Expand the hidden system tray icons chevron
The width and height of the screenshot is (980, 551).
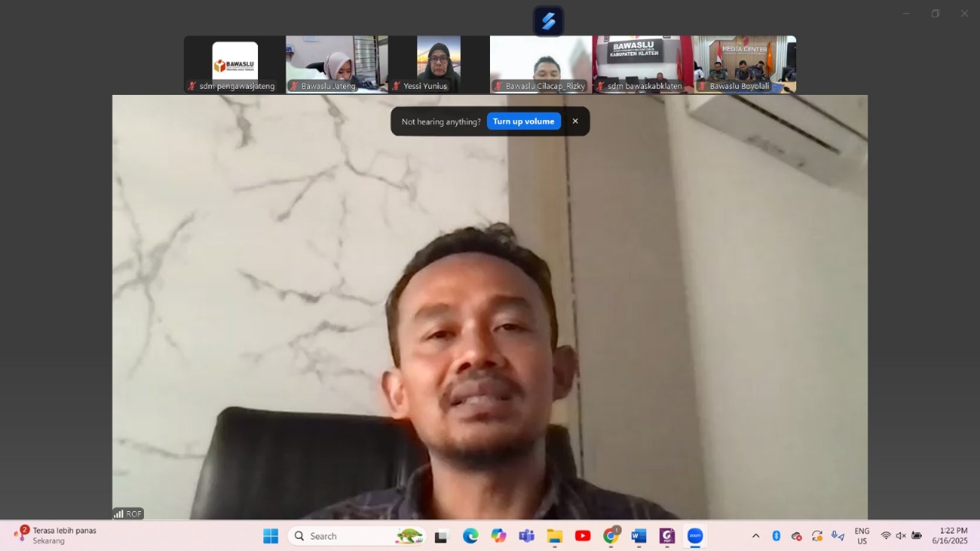(756, 536)
